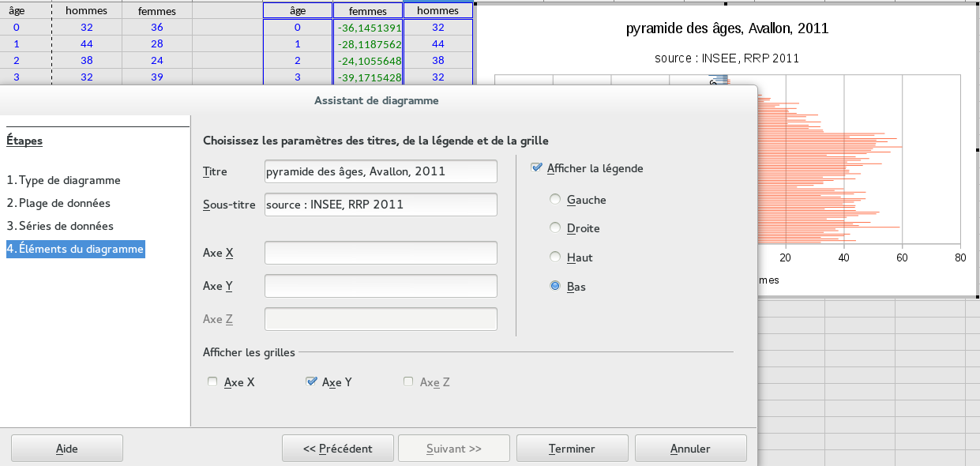
Task: Select the highlighted 'Éléments du diagramme' step
Action: pos(75,249)
